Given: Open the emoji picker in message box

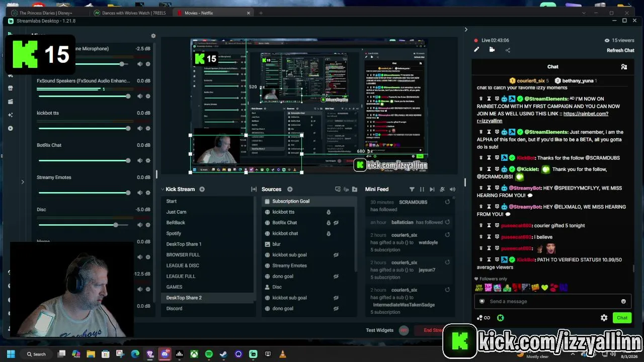Looking at the screenshot, I should pyautogui.click(x=623, y=301).
